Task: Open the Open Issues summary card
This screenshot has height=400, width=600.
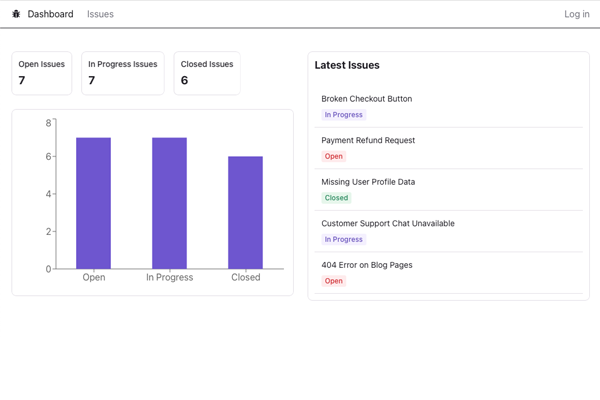Action: pyautogui.click(x=42, y=73)
